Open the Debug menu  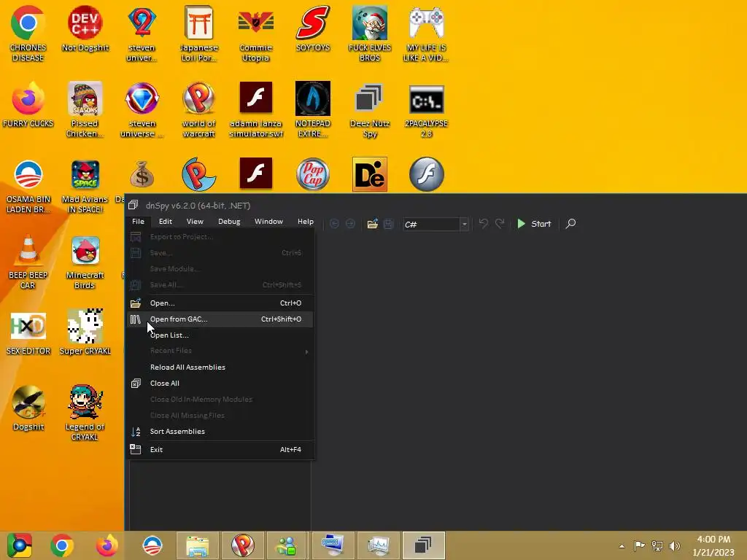(229, 222)
